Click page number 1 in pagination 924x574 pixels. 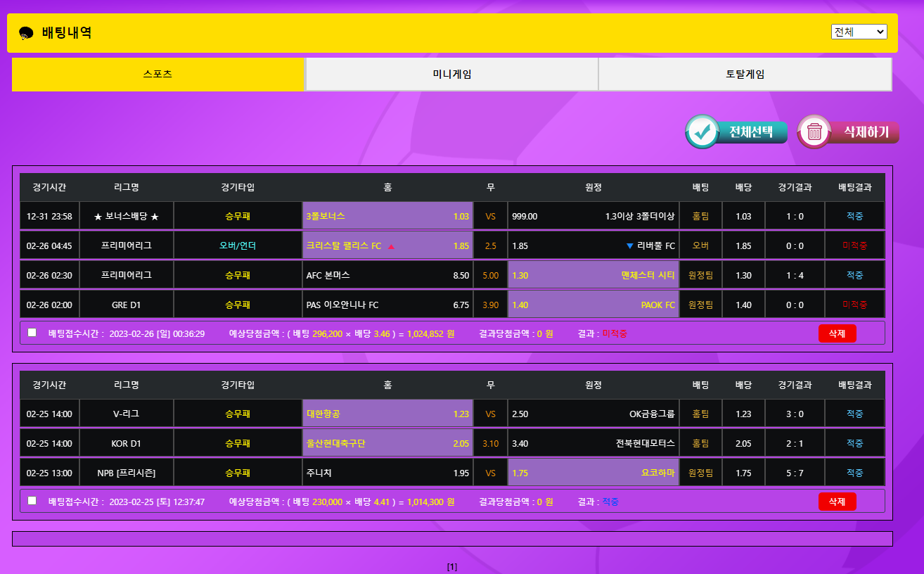click(452, 566)
